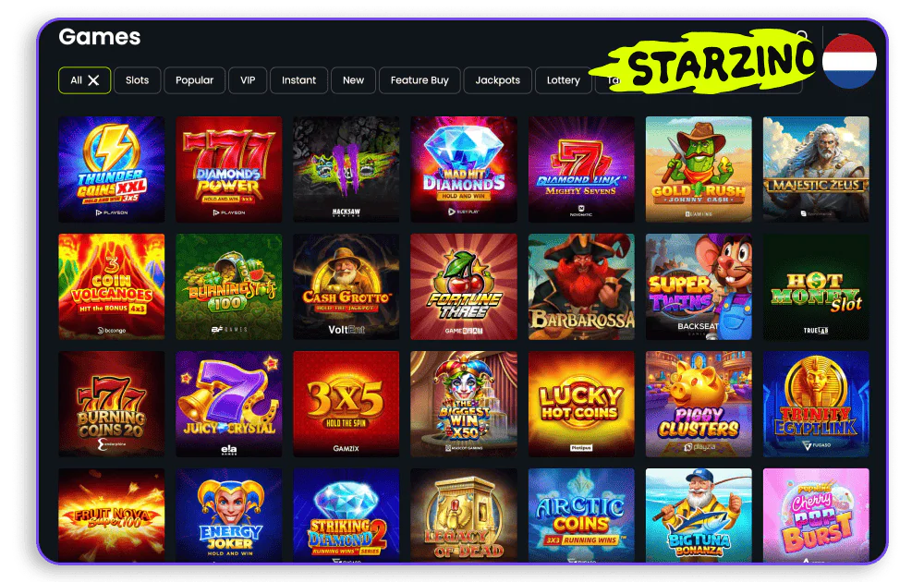The width and height of the screenshot is (924, 582).
Task: Launch the 777 Diamonds Power game
Action: (228, 169)
